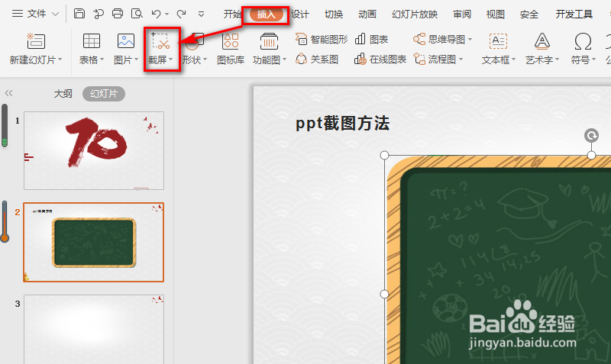Screen dimensions: 611x364
Task: Switch to the 安全 tab
Action: 529,14
